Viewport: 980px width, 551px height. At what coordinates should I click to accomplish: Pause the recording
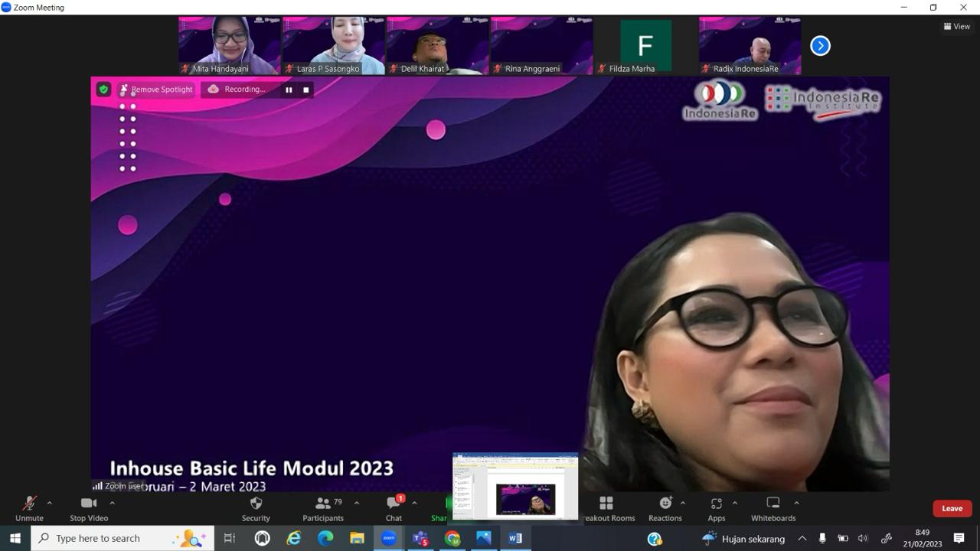pyautogui.click(x=289, y=90)
